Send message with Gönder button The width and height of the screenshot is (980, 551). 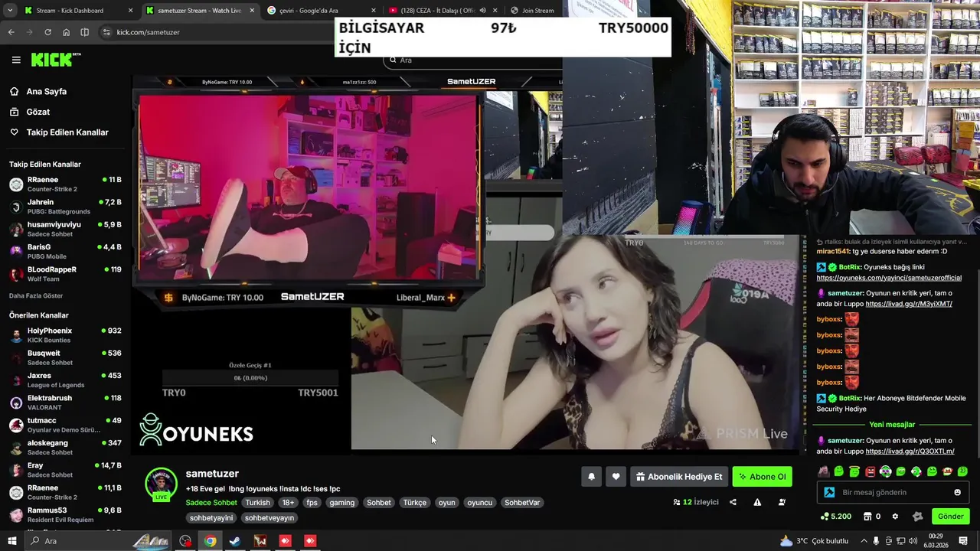coord(950,517)
